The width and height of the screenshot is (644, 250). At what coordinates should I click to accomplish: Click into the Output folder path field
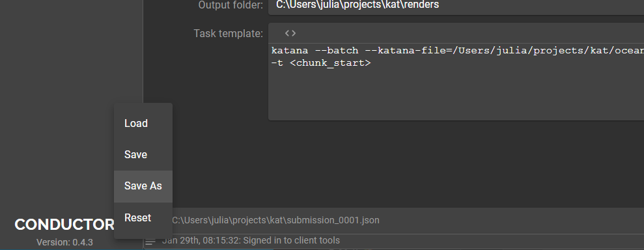pos(456,5)
